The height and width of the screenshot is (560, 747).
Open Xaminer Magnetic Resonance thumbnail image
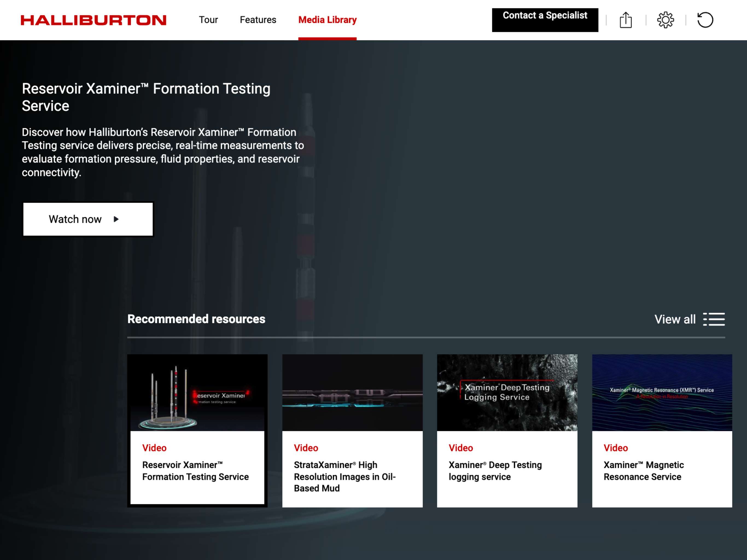(662, 392)
